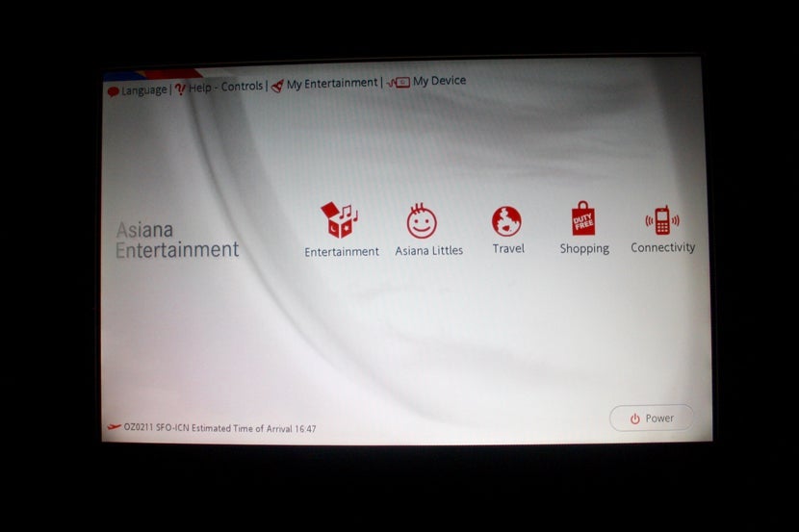Open the My Entertainment menu item
Viewport: 799px width, 532px height.
pyautogui.click(x=332, y=84)
